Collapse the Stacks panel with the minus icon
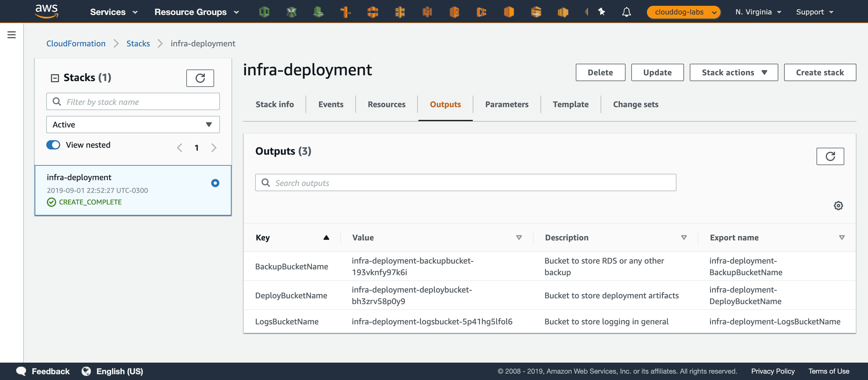 pos(54,77)
